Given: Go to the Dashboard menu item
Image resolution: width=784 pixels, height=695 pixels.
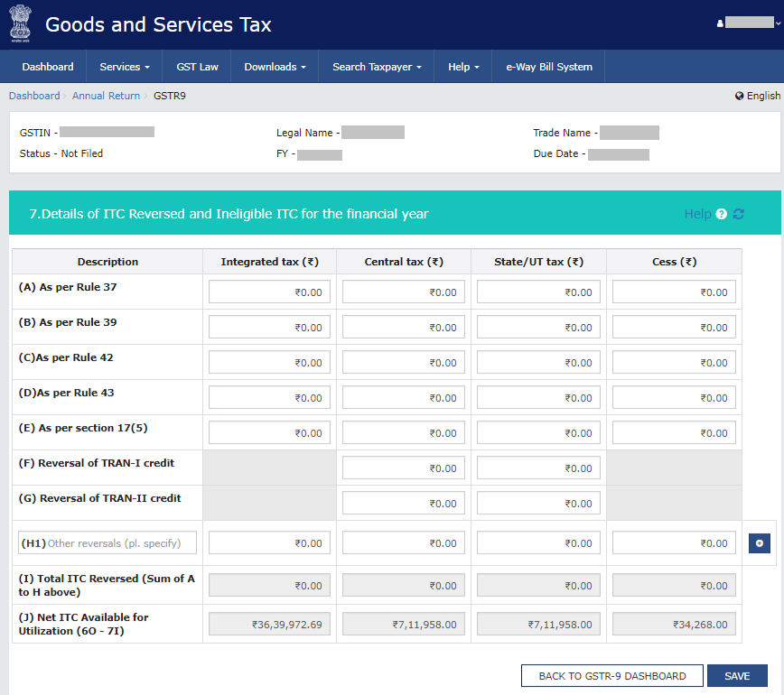Looking at the screenshot, I should click(x=48, y=67).
